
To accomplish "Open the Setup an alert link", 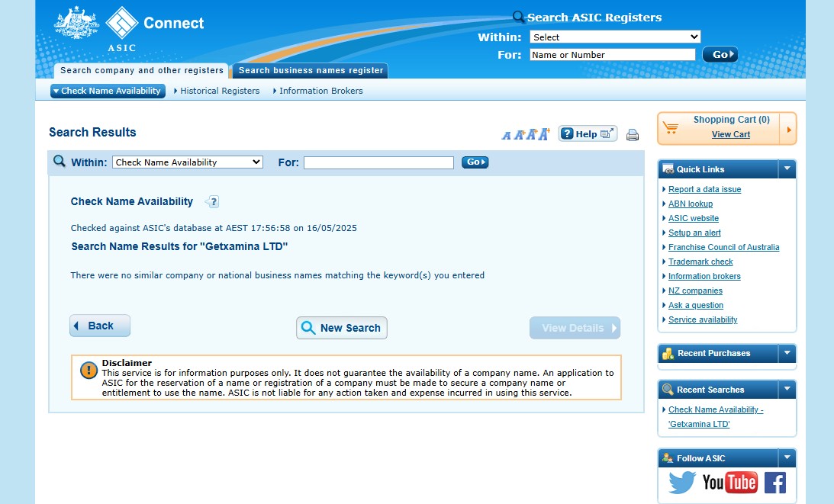I will click(694, 233).
